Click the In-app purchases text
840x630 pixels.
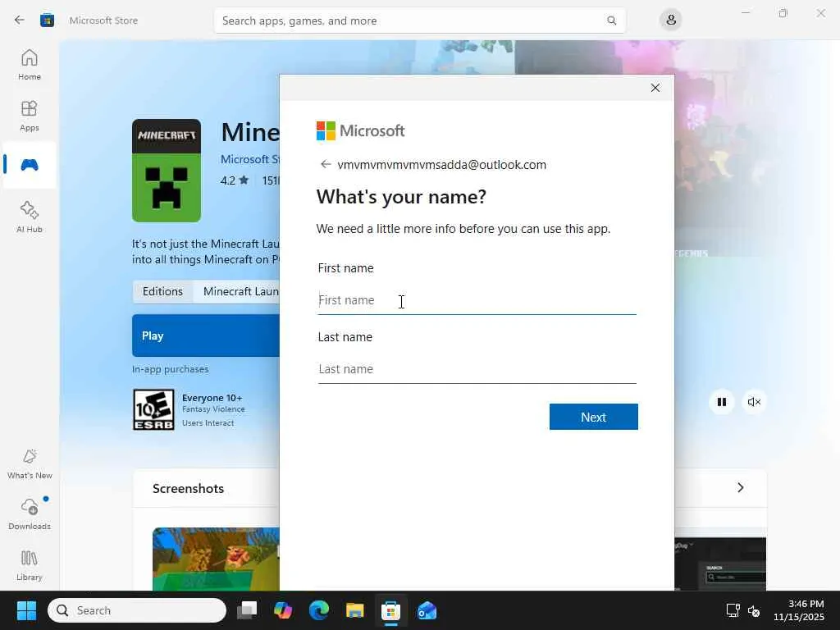tap(171, 369)
